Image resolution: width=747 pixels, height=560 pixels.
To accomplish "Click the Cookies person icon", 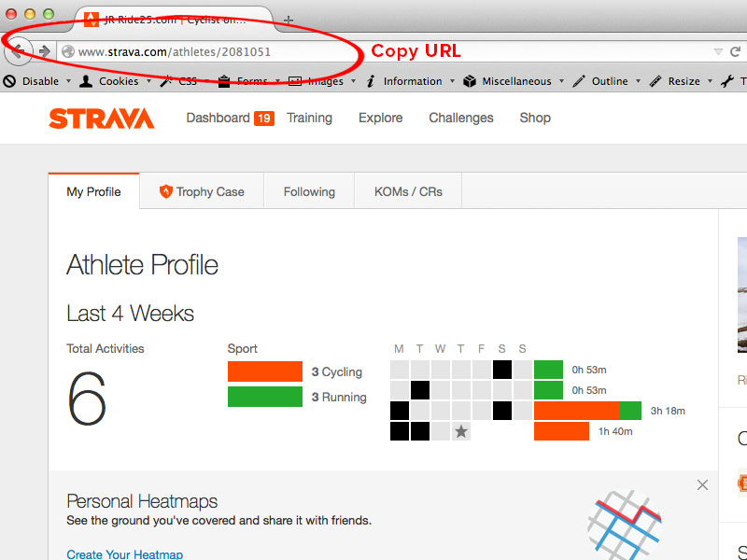I will pos(86,81).
